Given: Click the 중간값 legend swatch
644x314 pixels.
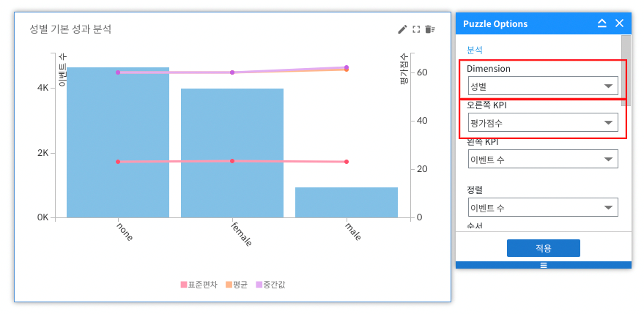Looking at the screenshot, I should coord(259,284).
